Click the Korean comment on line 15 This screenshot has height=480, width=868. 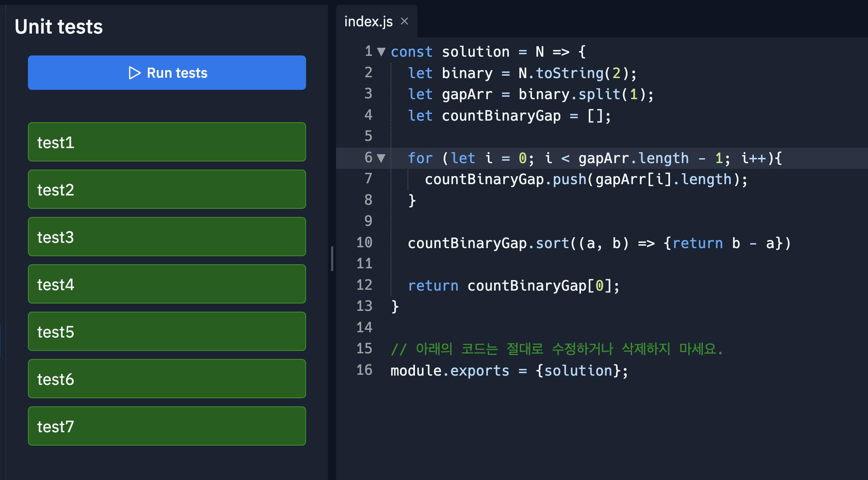pyautogui.click(x=557, y=349)
